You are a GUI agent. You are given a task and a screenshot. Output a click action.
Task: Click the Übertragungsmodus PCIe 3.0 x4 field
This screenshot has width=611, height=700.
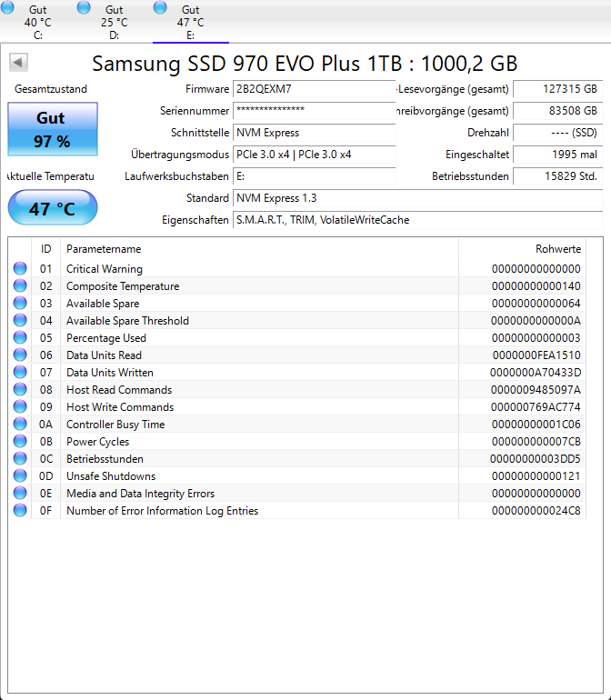pyautogui.click(x=314, y=155)
